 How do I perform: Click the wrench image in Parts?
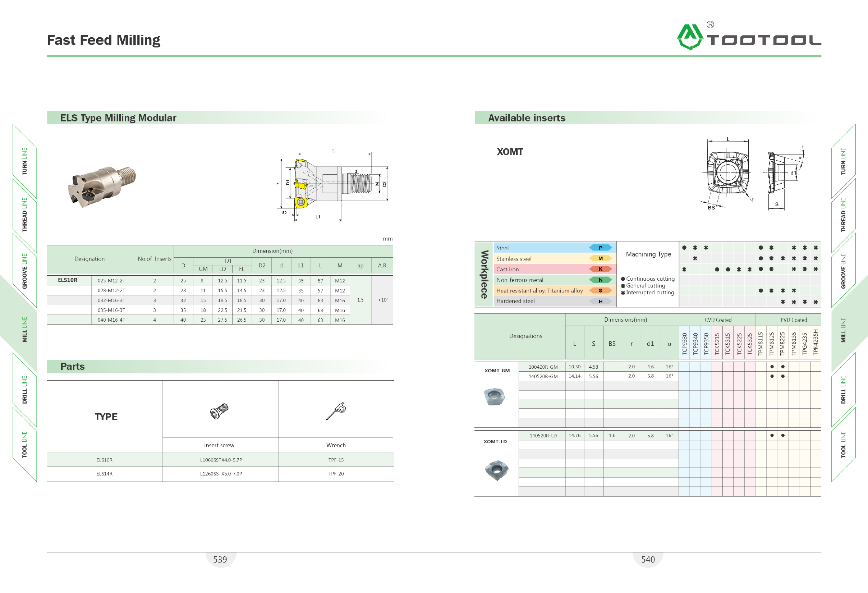coord(336,411)
